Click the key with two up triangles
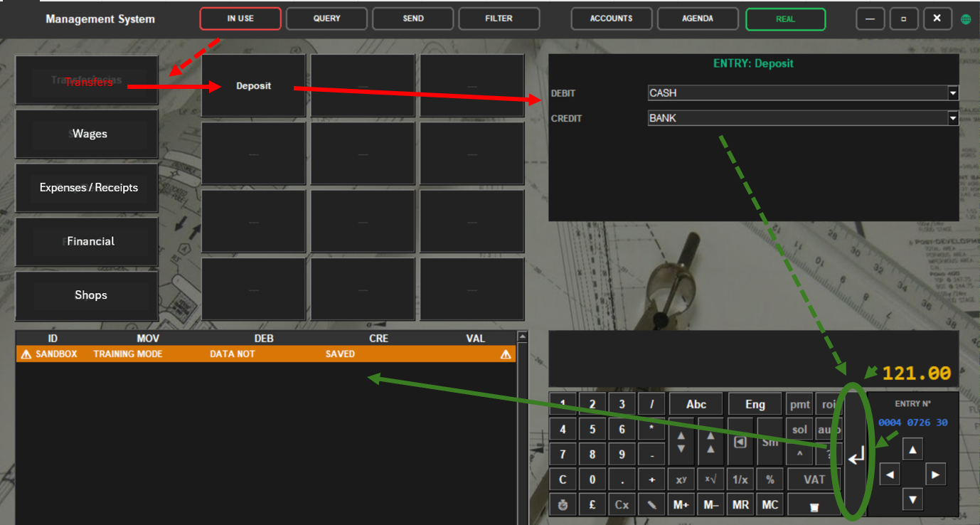Viewport: 980px width, 525px height. 711,442
